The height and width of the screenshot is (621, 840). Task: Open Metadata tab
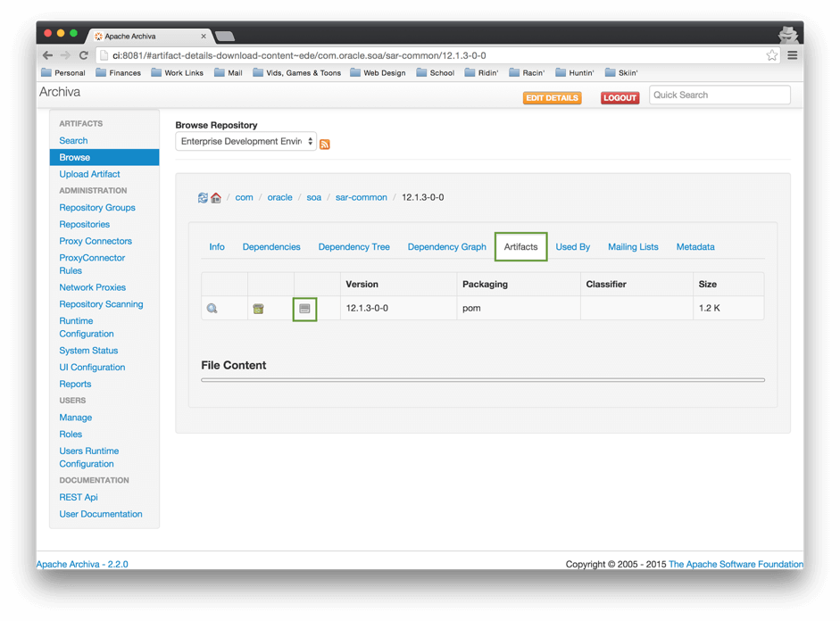click(695, 247)
